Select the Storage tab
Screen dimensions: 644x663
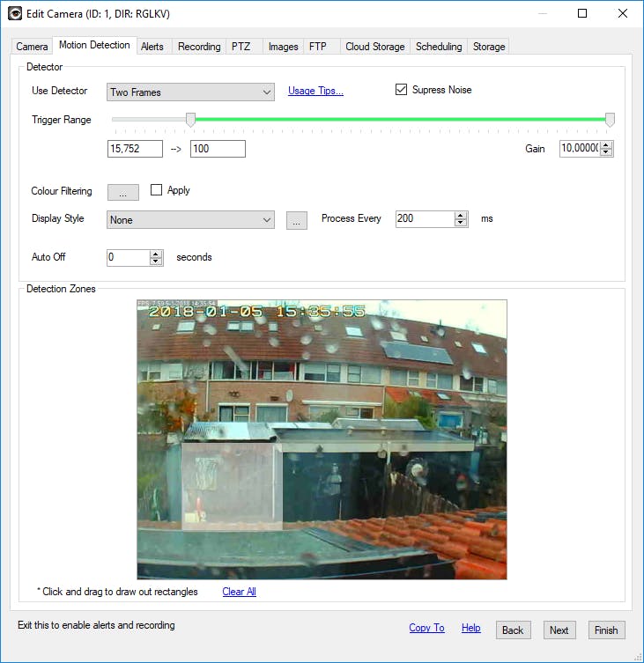point(489,47)
